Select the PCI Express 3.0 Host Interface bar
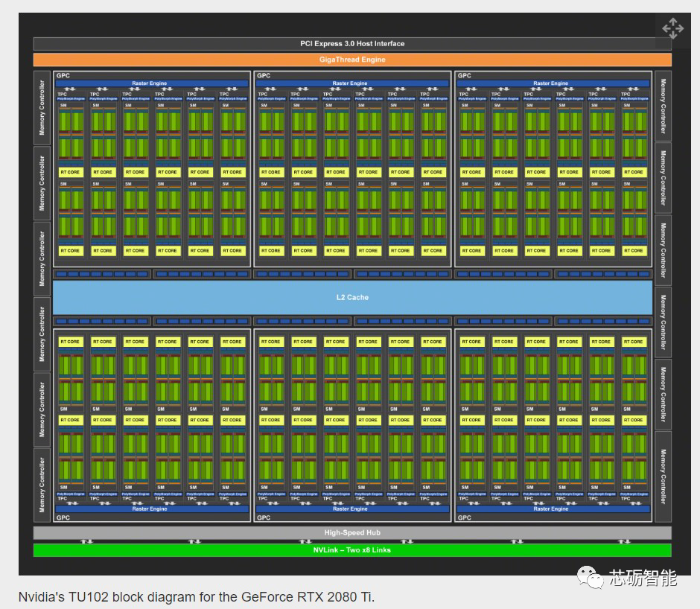The width and height of the screenshot is (700, 609). (x=352, y=44)
